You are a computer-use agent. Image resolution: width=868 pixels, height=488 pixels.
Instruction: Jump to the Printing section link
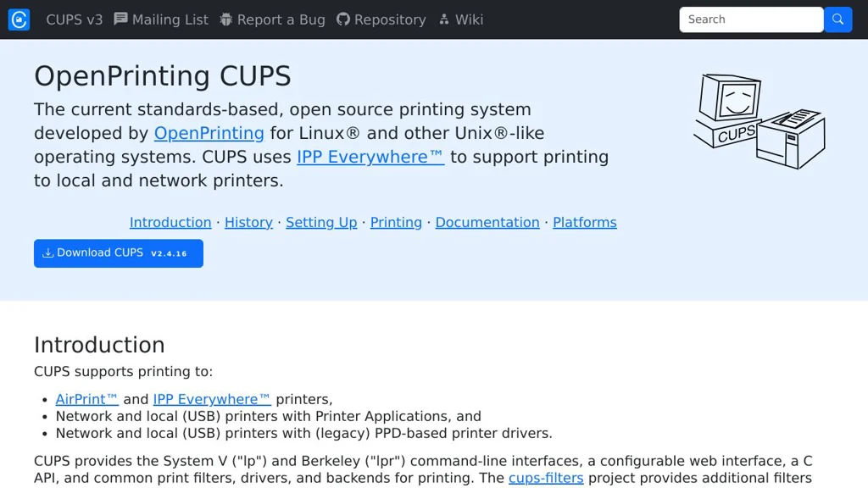click(396, 223)
